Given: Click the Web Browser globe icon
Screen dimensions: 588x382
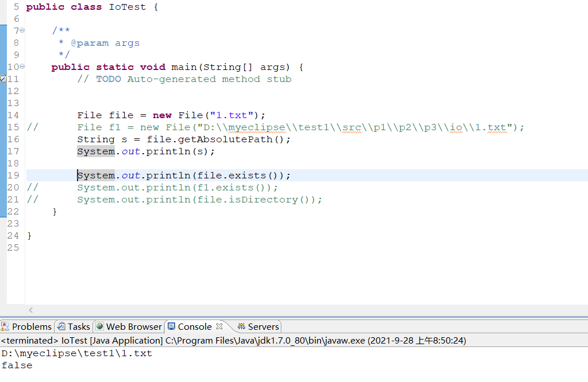Looking at the screenshot, I should [100, 326].
